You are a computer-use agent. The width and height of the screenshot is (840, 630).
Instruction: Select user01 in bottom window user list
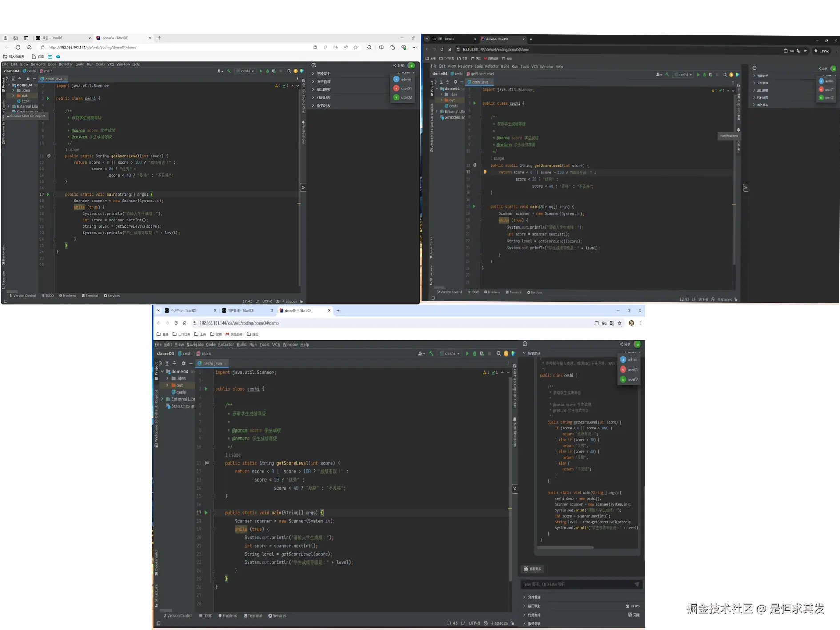[629, 369]
